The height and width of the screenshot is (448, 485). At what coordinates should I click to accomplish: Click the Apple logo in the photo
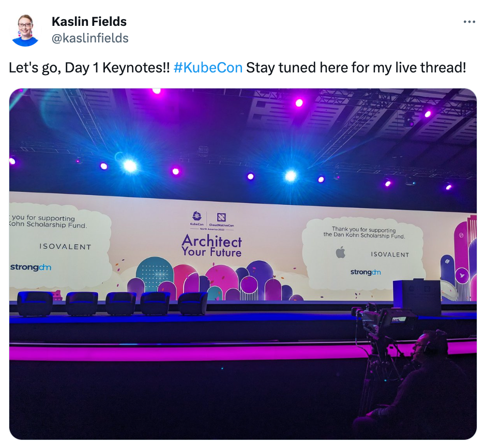[341, 252]
